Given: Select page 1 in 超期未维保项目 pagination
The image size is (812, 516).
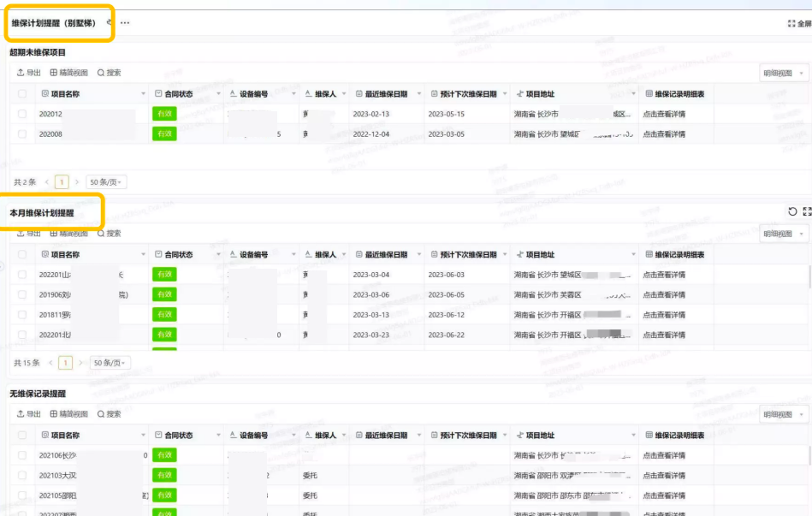Looking at the screenshot, I should click(62, 182).
